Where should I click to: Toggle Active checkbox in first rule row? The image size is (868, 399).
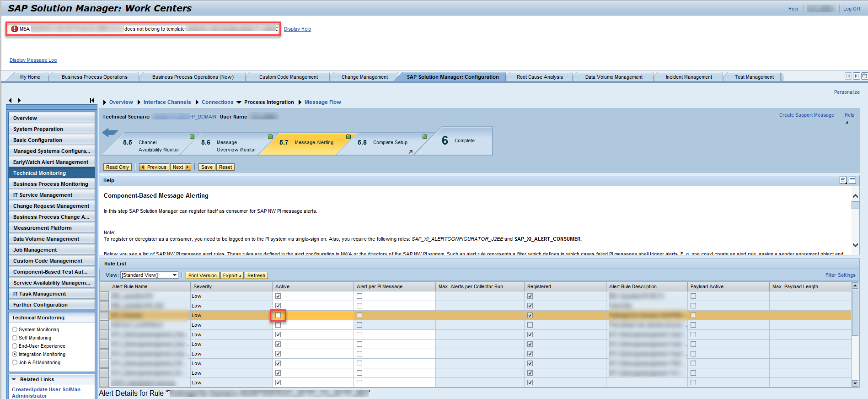[x=278, y=296]
